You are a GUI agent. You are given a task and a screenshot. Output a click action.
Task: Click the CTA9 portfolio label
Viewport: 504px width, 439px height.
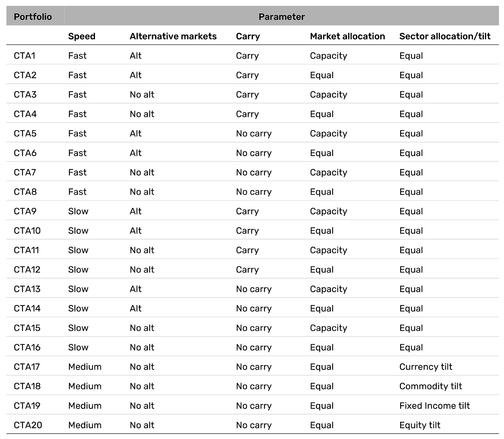click(25, 211)
